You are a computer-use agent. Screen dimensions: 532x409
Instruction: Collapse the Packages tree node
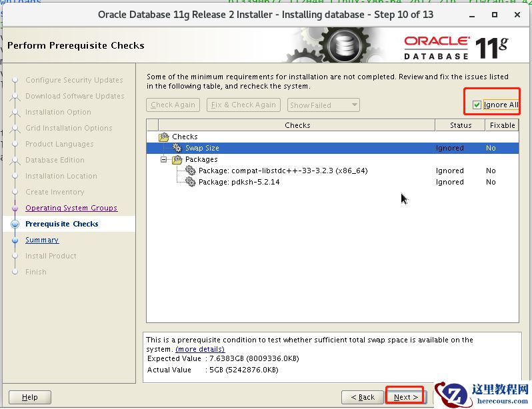[x=163, y=159]
